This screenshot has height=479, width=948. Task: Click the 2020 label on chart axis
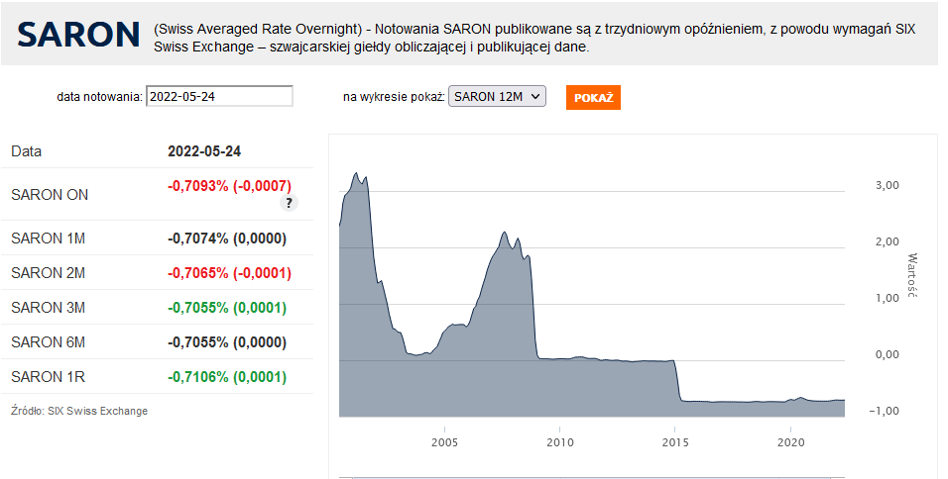coord(791,443)
